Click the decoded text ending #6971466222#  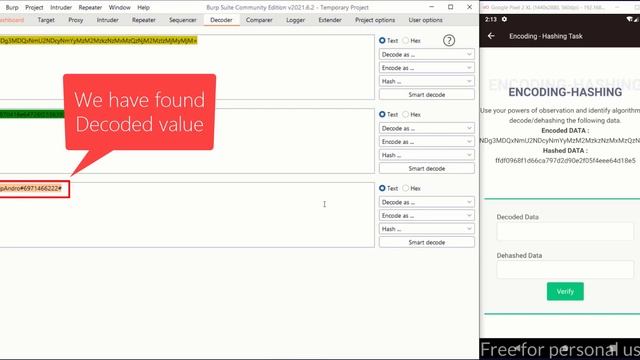[31, 189]
